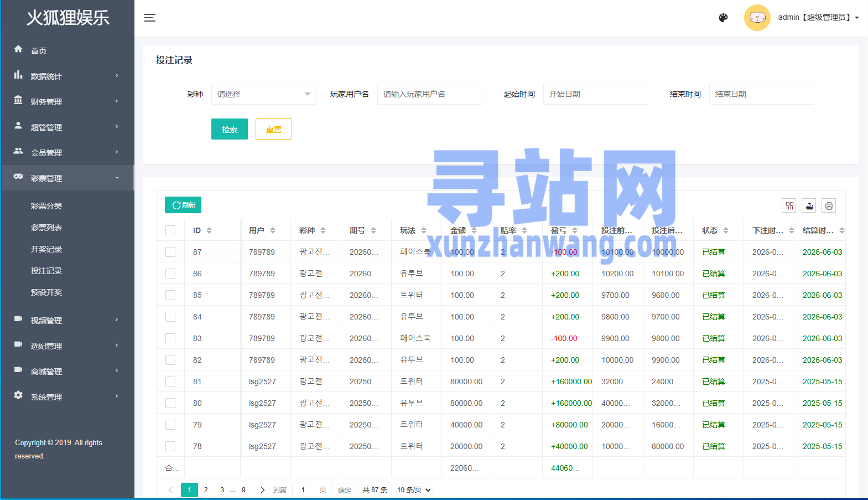Click the 确定 page jump button

(345, 490)
